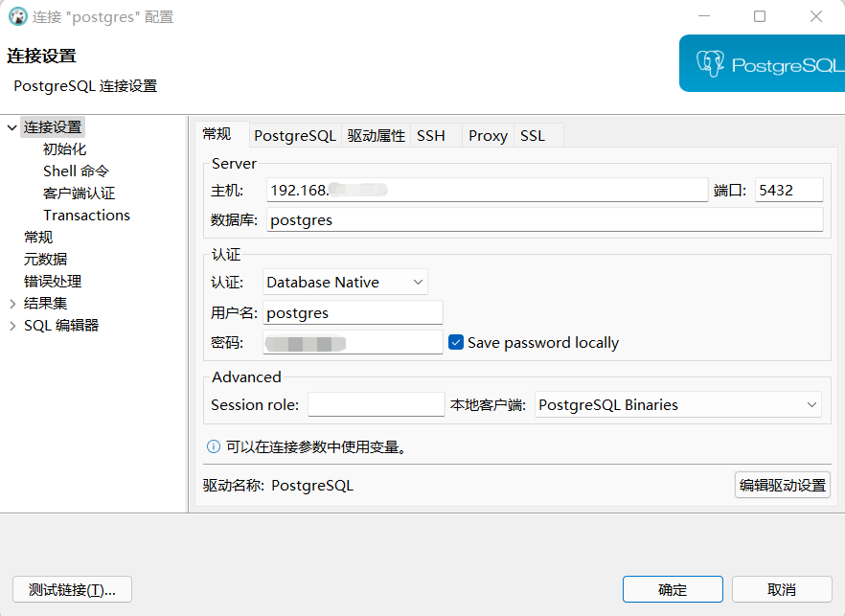Switch to the SSH tab
845x616 pixels.
point(431,135)
